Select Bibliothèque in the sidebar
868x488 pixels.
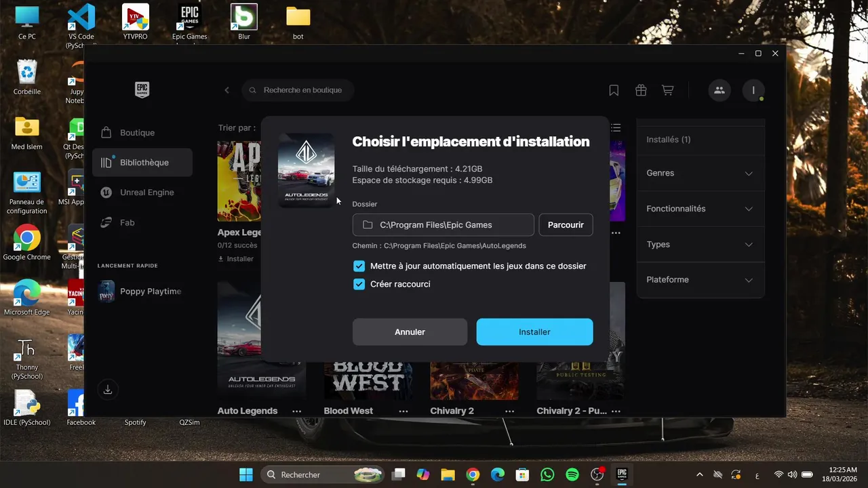pos(142,163)
